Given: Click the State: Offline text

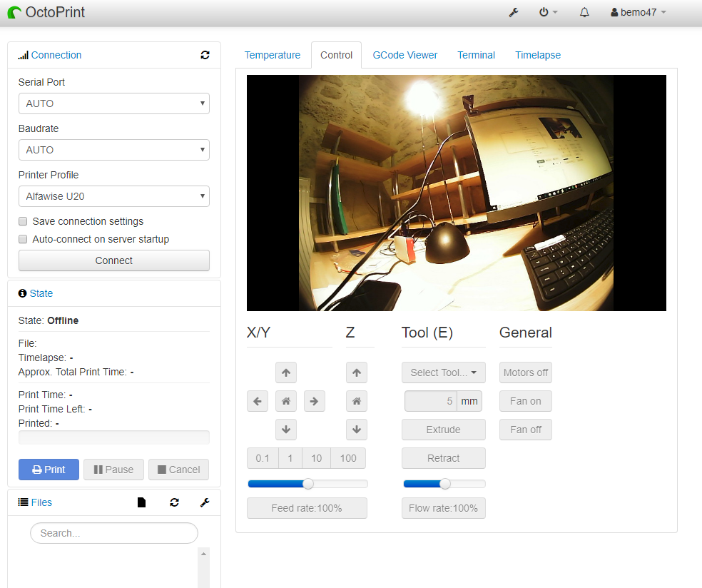Looking at the screenshot, I should (x=49, y=320).
